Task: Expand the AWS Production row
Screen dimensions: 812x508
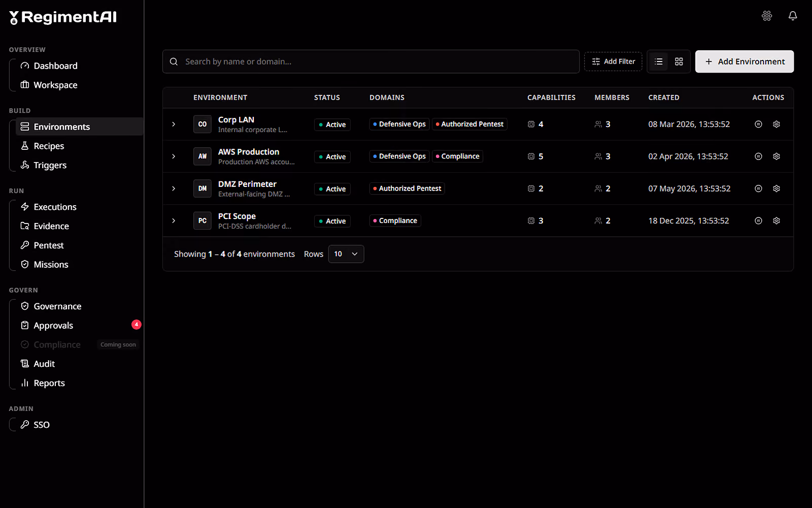Action: 174,156
